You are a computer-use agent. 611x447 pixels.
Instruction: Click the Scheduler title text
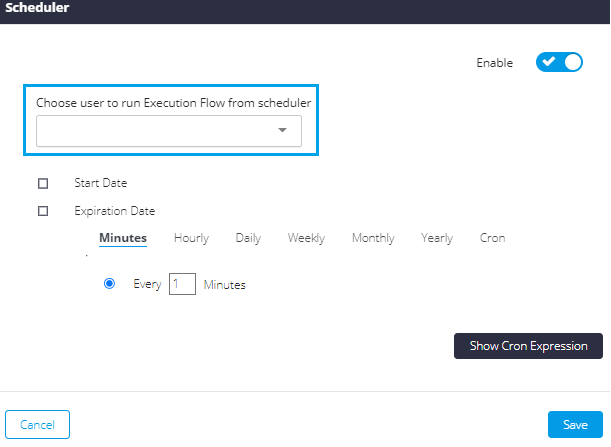(37, 7)
